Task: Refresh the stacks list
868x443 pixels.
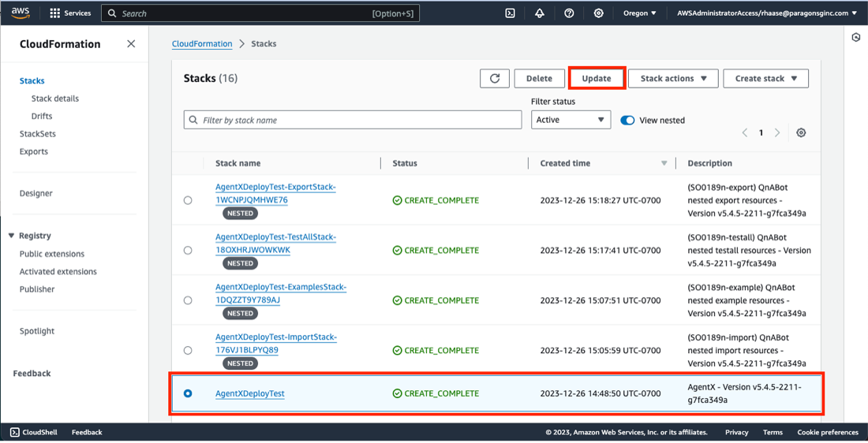Action: (494, 79)
